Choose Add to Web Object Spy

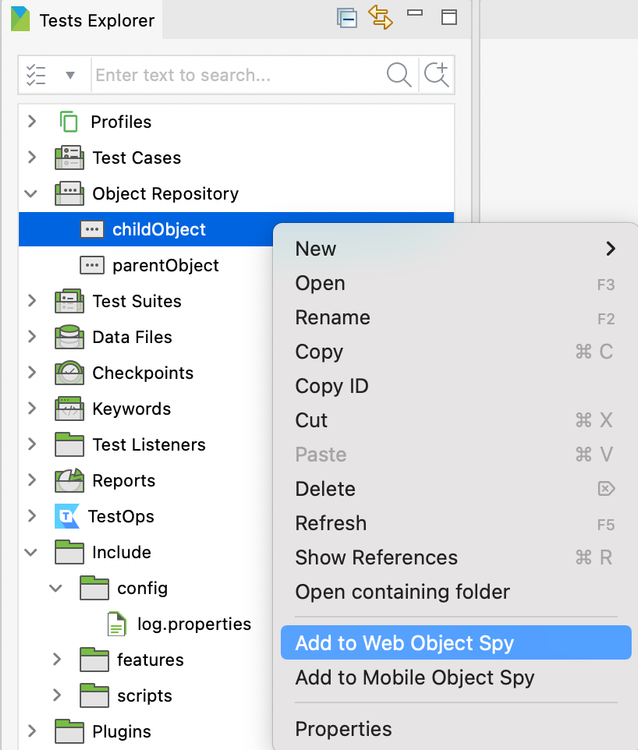tap(404, 643)
